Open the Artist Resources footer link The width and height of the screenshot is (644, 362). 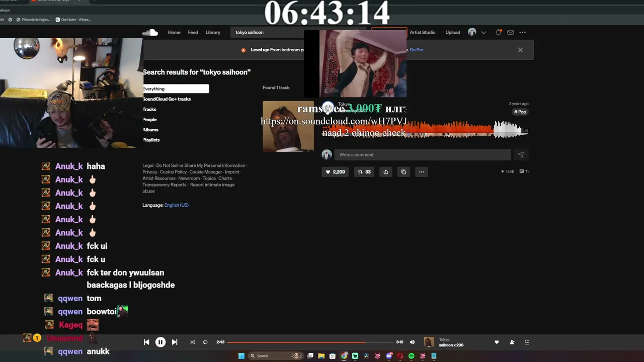click(159, 178)
